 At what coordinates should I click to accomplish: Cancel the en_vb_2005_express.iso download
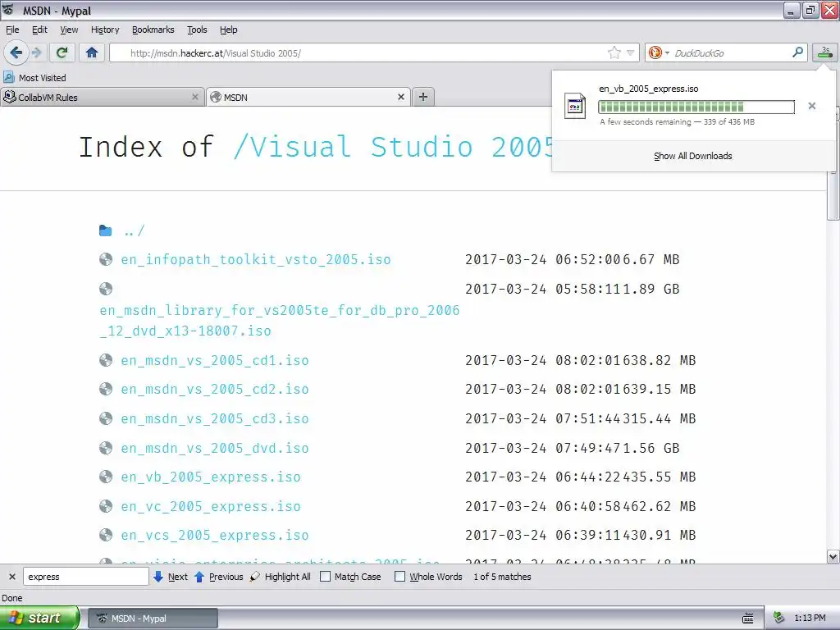pos(811,106)
